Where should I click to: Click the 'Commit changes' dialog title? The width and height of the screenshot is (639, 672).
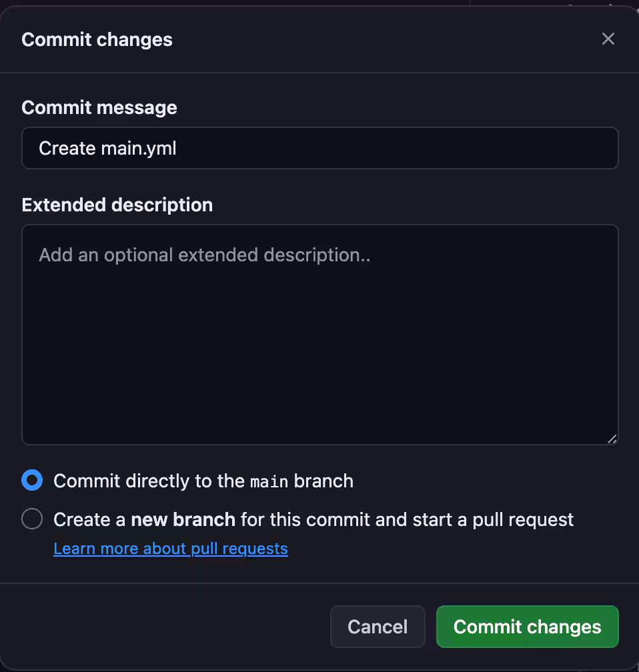tap(97, 39)
